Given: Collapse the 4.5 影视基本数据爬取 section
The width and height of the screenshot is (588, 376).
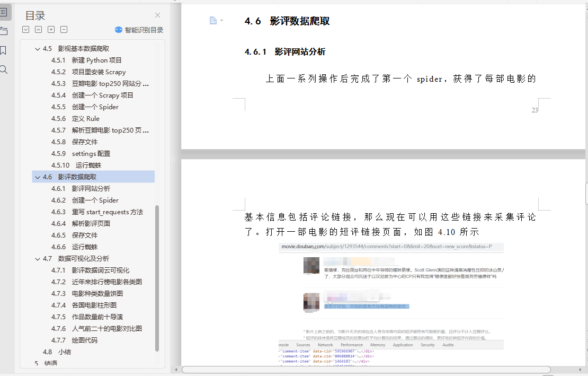Looking at the screenshot, I should 38,49.
